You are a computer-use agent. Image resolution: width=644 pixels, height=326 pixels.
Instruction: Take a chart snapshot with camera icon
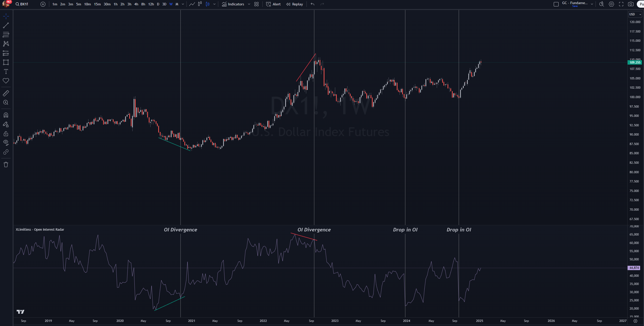pos(631,4)
